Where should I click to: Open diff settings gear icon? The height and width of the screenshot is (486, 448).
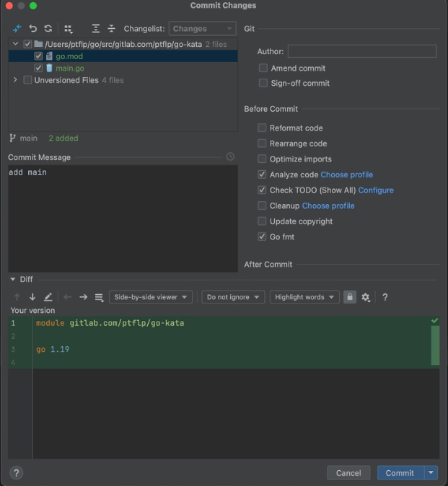point(366,297)
